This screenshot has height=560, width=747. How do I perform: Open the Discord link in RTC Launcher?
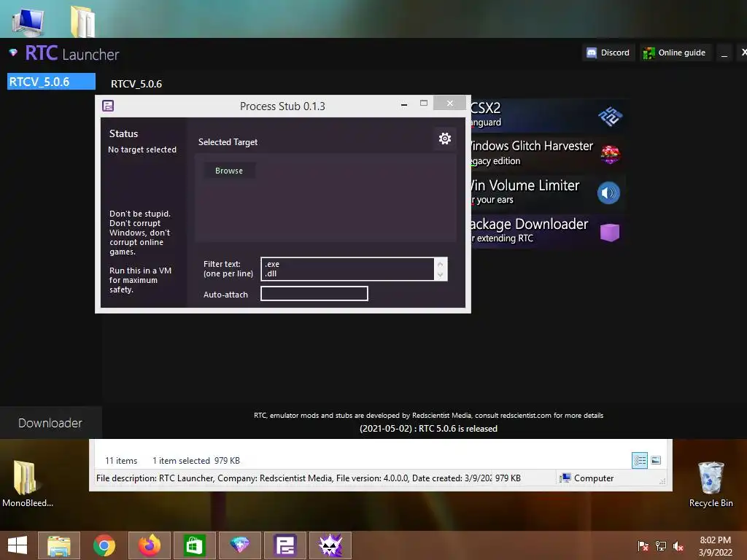coord(608,52)
